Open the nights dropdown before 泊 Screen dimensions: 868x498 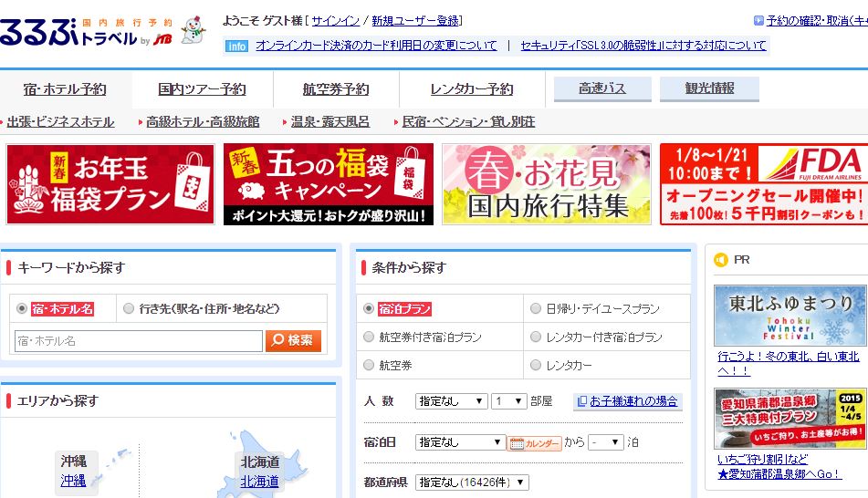606,442
